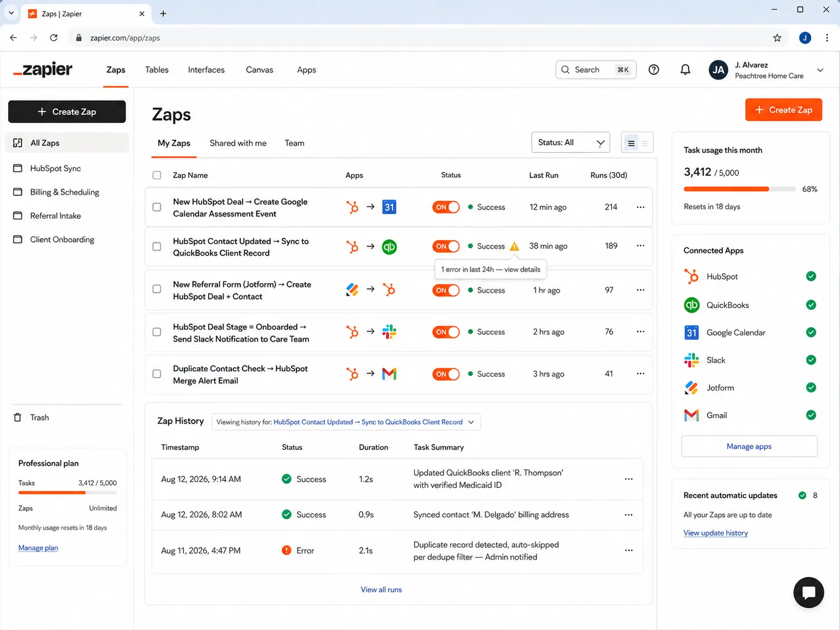The image size is (840, 630).
Task: Open more options for Duplicate Contact Check Zap
Action: [640, 374]
